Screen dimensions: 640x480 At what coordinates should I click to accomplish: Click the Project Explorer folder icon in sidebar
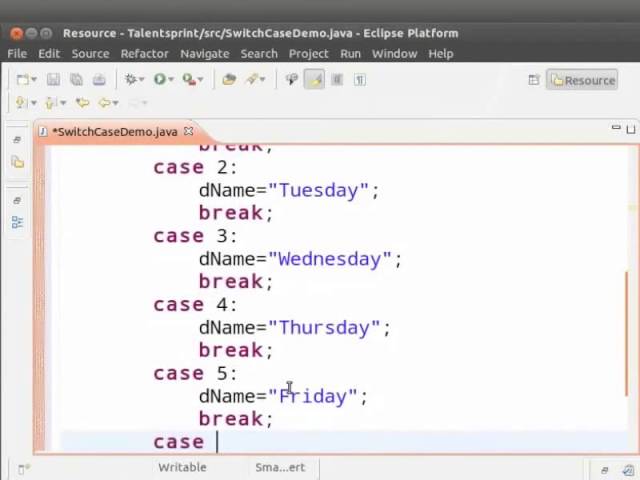pos(17,162)
